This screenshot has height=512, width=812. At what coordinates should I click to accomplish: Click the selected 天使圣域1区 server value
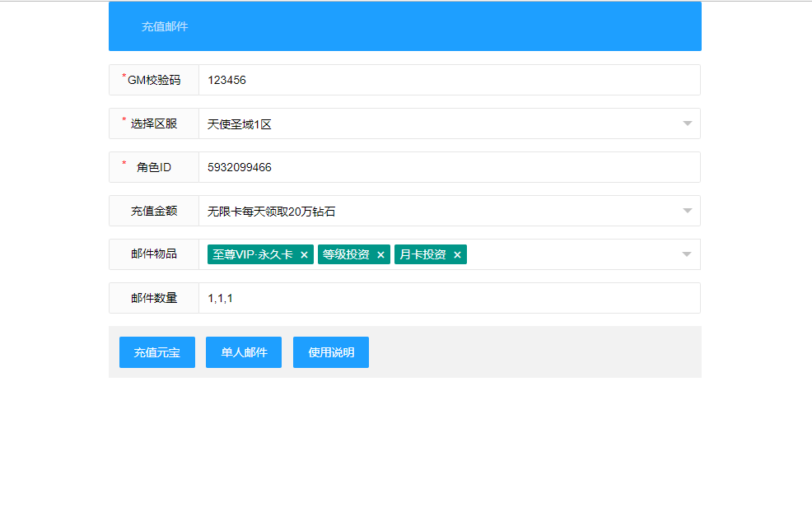(x=240, y=124)
